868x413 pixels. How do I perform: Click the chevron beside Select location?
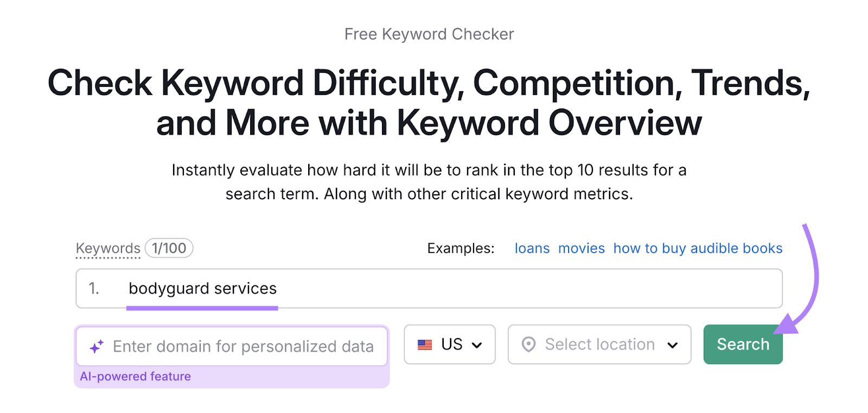pos(673,345)
